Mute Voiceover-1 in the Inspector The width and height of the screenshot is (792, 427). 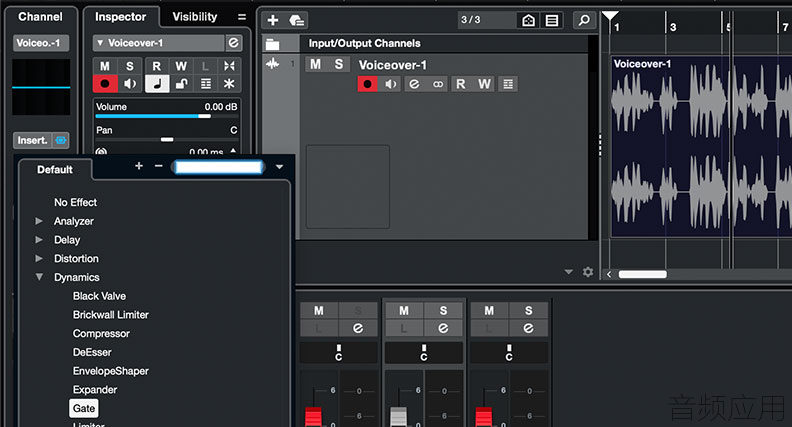pos(105,66)
